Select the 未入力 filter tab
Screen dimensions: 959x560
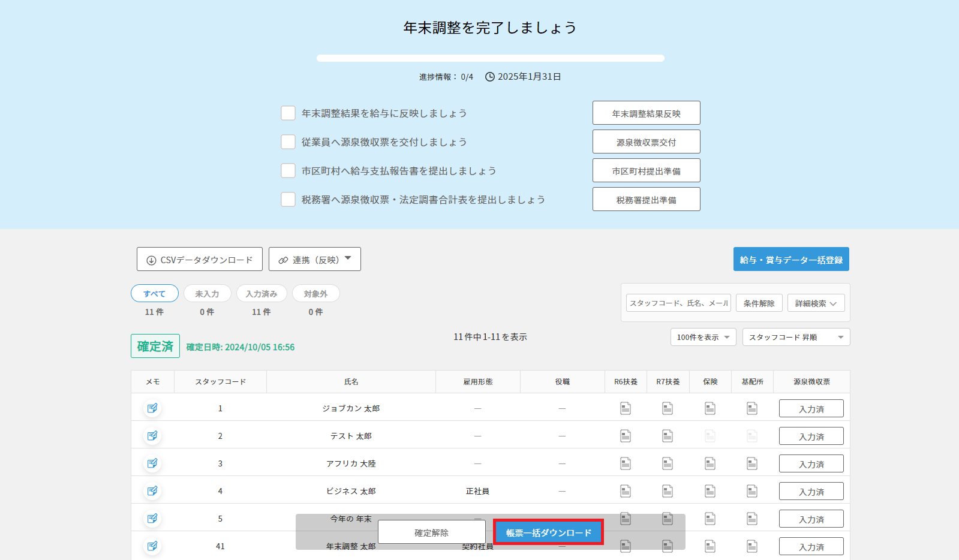pyautogui.click(x=207, y=294)
